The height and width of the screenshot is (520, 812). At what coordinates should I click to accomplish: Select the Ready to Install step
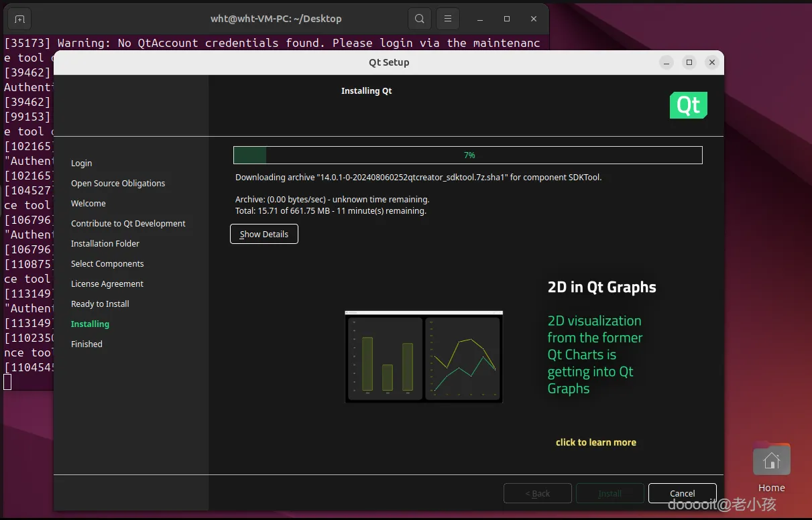(x=100, y=304)
